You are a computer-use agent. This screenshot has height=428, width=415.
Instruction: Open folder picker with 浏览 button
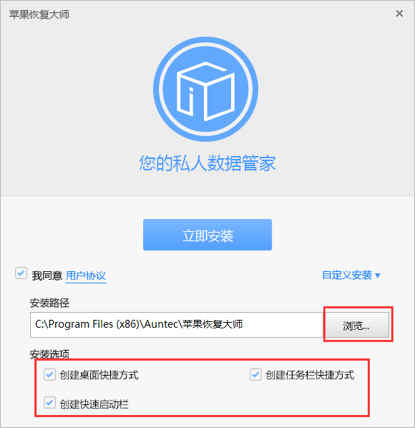pos(356,326)
